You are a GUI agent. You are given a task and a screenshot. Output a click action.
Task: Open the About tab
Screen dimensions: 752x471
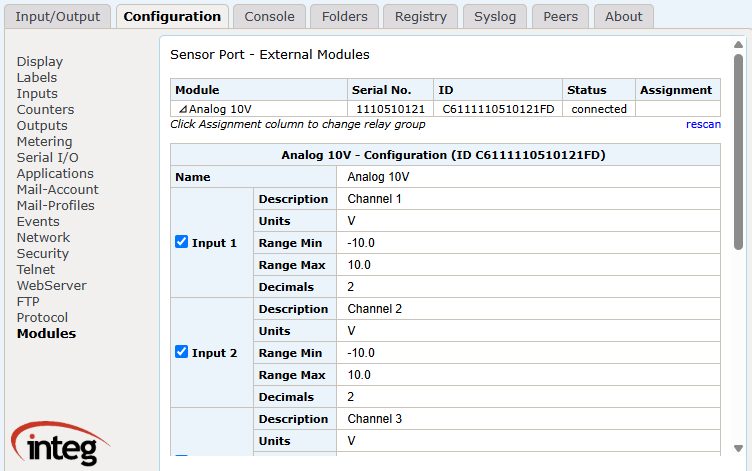pos(623,16)
